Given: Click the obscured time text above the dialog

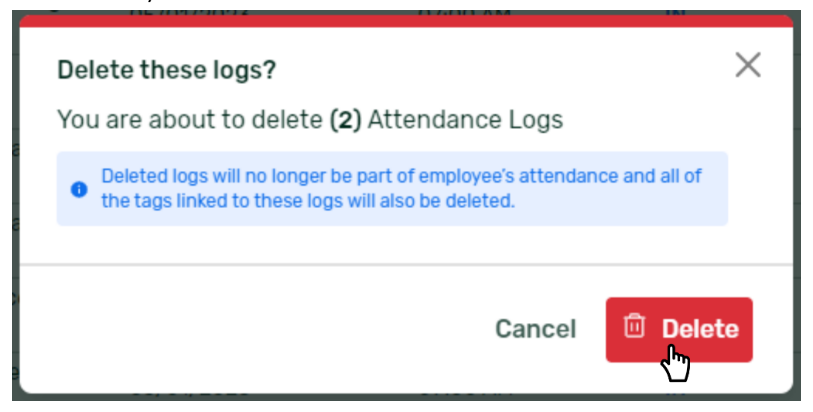Looking at the screenshot, I should click(463, 12).
